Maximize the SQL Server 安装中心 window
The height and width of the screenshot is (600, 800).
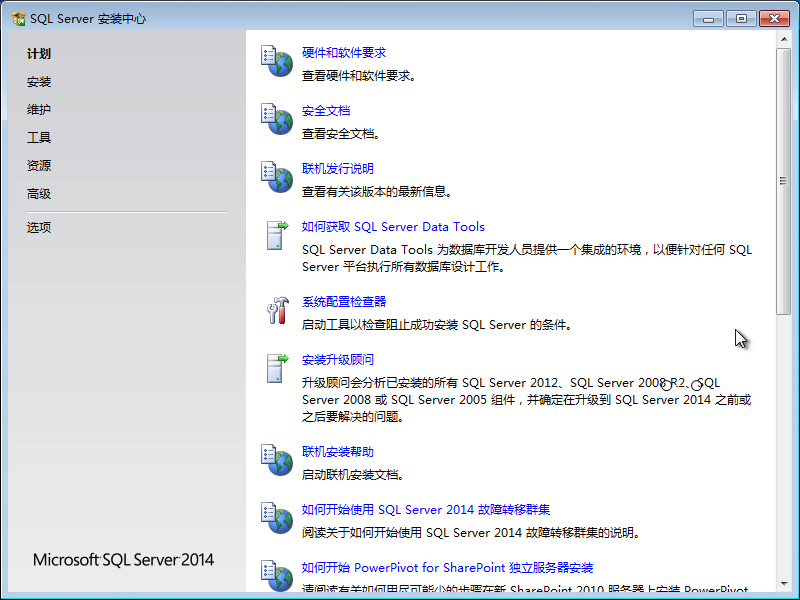[741, 19]
